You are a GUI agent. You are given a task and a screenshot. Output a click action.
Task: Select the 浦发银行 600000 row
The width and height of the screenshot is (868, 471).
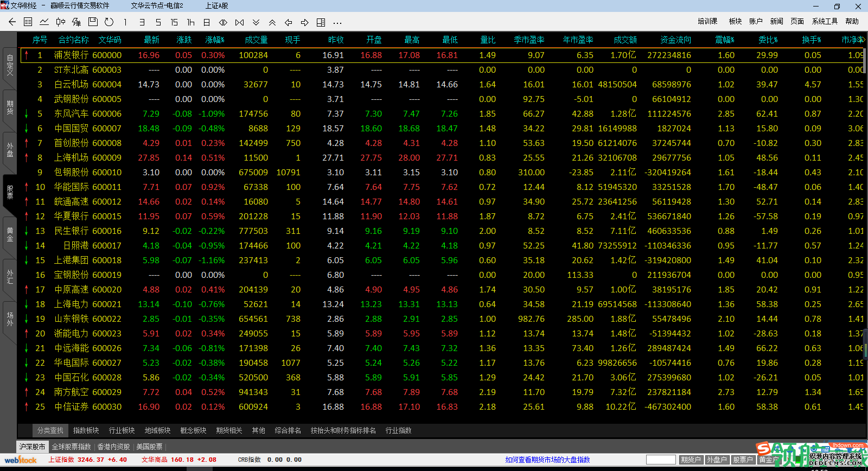coord(442,55)
